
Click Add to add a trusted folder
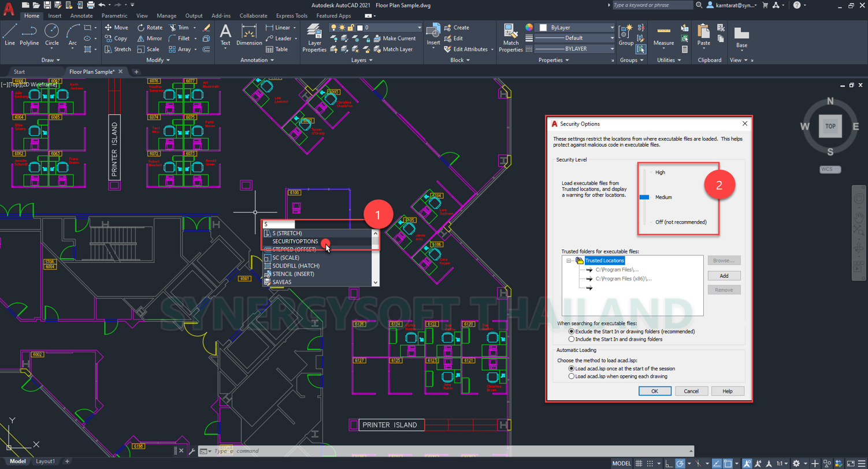click(x=724, y=276)
